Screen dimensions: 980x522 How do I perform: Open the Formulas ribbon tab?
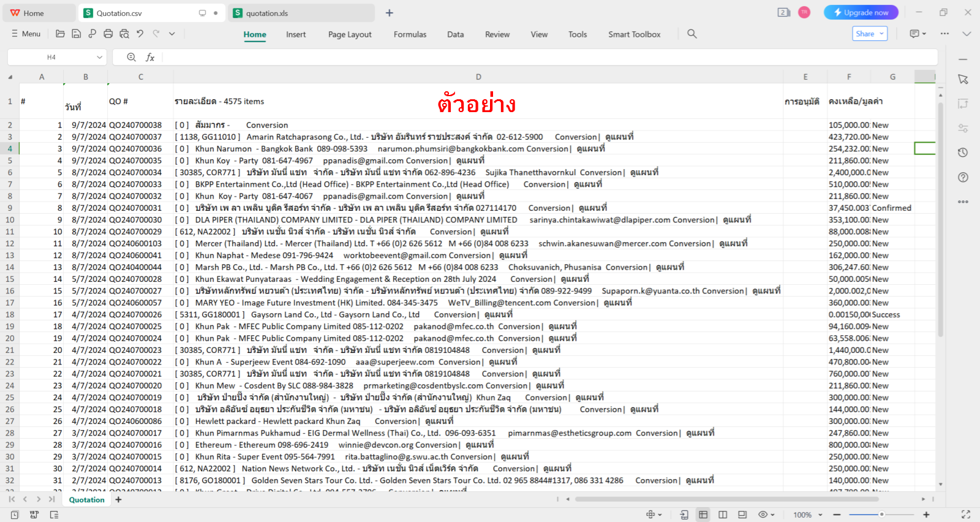410,34
